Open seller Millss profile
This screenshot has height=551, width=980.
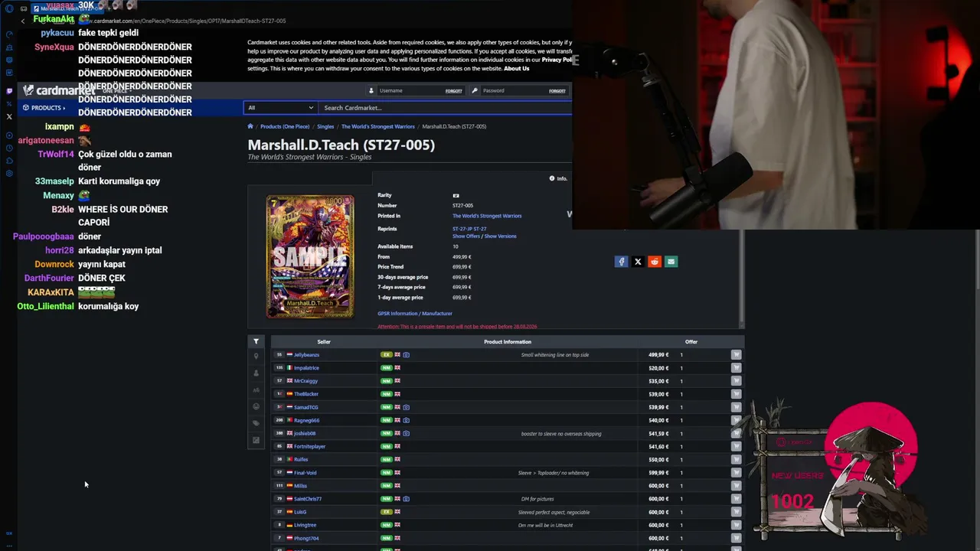point(300,486)
